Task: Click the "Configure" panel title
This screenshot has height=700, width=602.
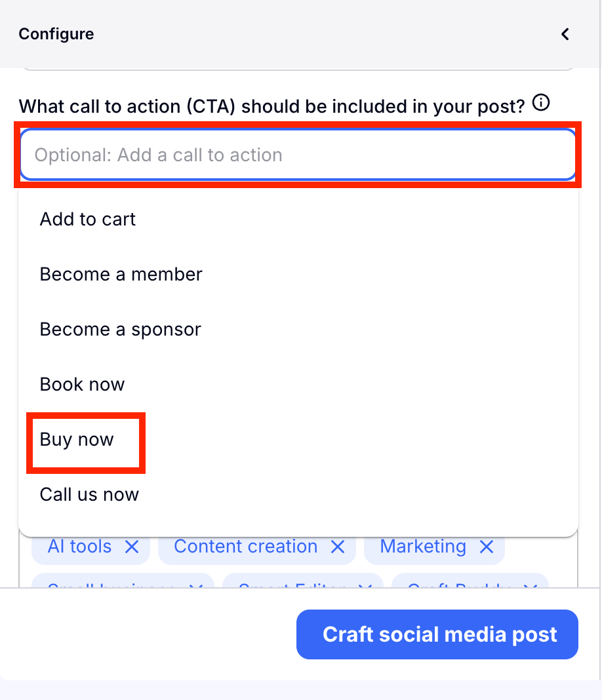Action: click(x=56, y=34)
